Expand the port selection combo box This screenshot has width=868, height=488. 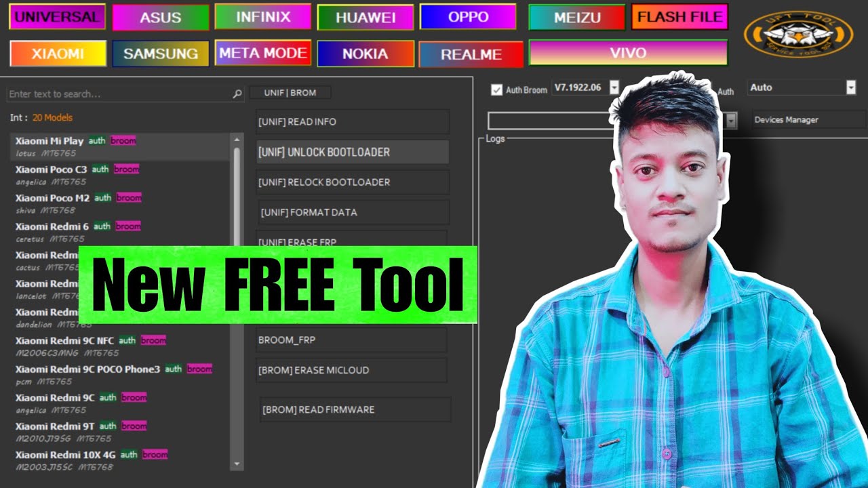(731, 121)
